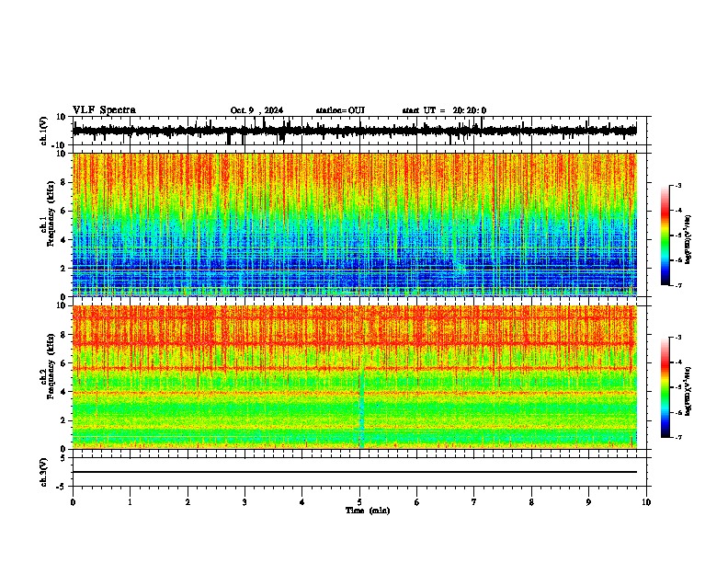
Task: Click the "ch.1(V)" waveform axis label
Action: click(x=44, y=131)
